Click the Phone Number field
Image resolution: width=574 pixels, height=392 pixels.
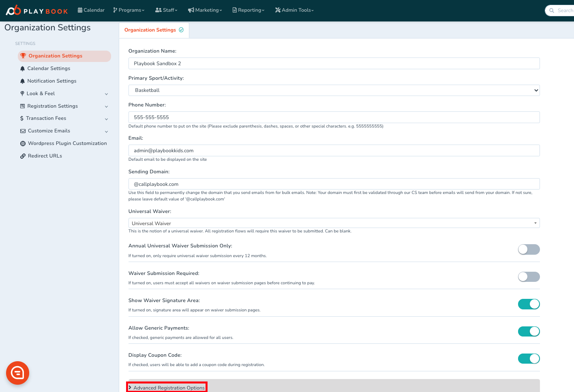pyautogui.click(x=334, y=117)
